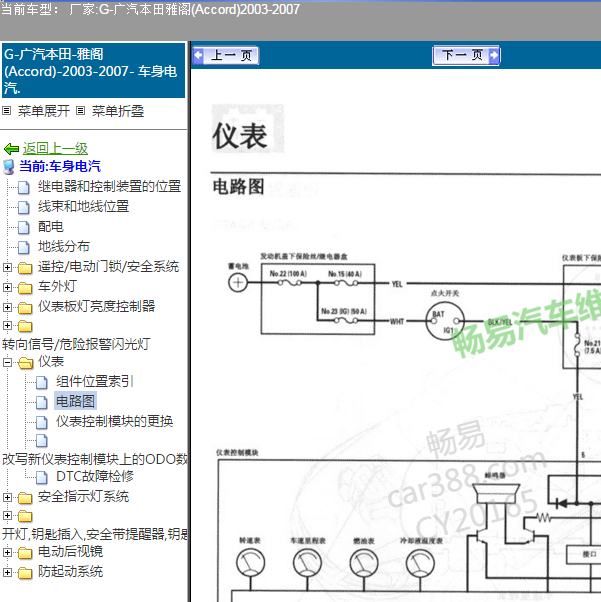Click the 返回上一级 link

pos(55,149)
